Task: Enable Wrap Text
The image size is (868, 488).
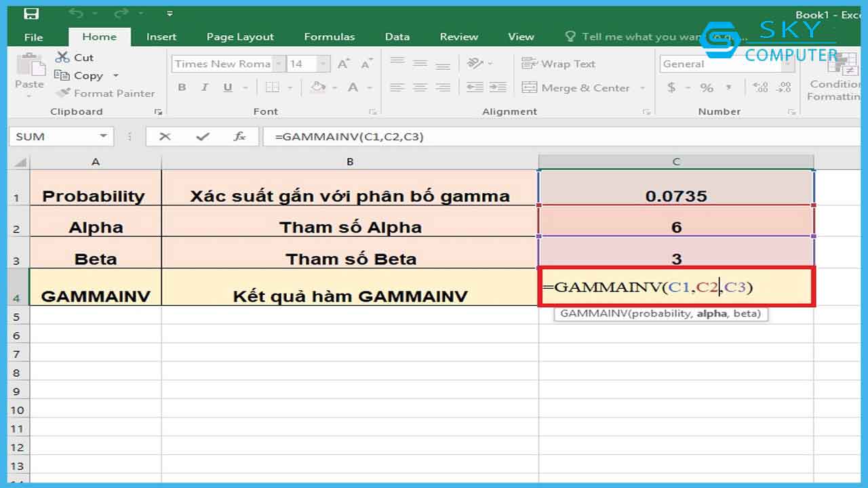Action: coord(559,64)
